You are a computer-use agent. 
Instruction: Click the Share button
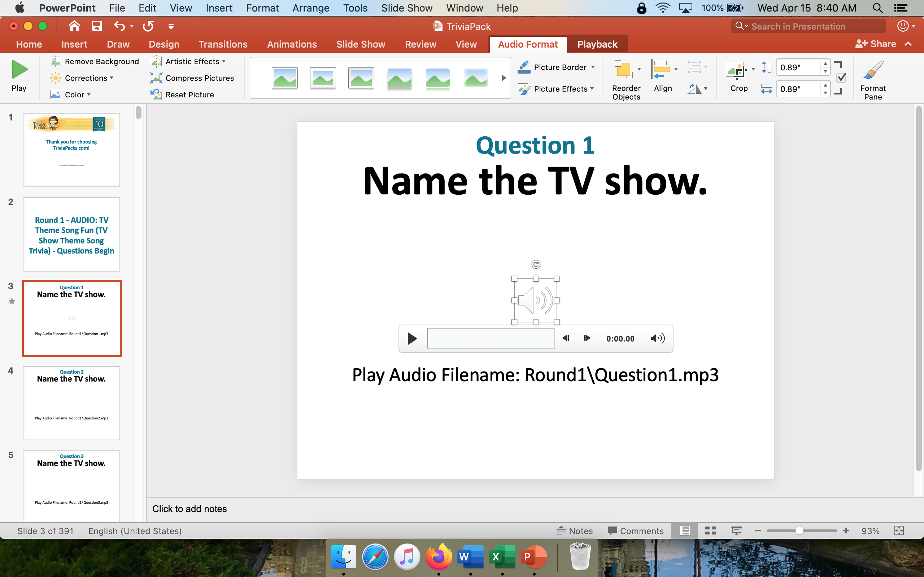[876, 44]
